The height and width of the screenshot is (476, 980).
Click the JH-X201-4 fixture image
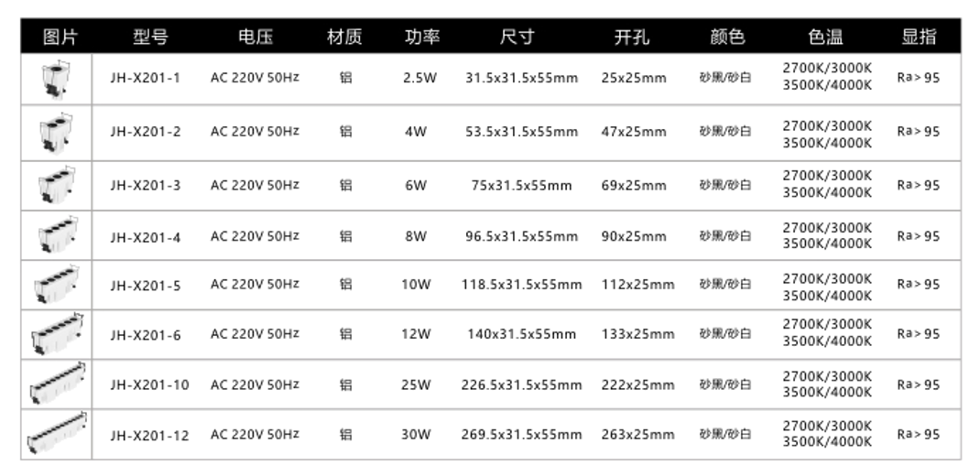(x=57, y=235)
